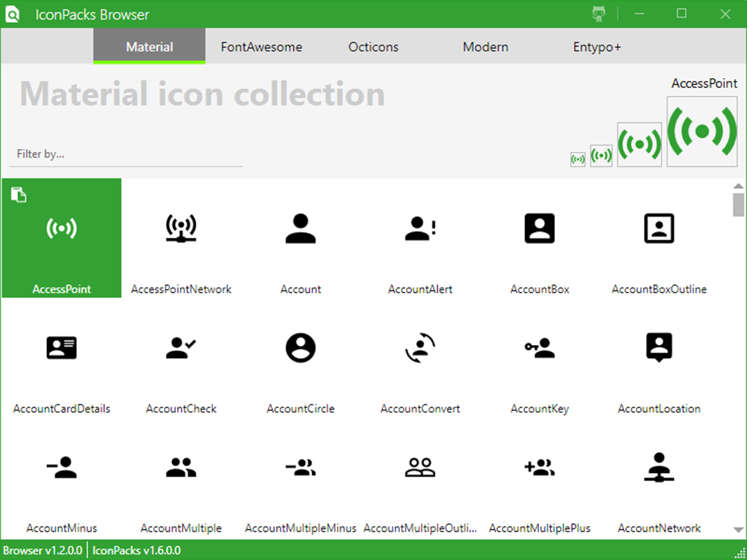This screenshot has width=747, height=560.
Task: Choose the AccountBoxOutline icon
Action: coord(659,238)
